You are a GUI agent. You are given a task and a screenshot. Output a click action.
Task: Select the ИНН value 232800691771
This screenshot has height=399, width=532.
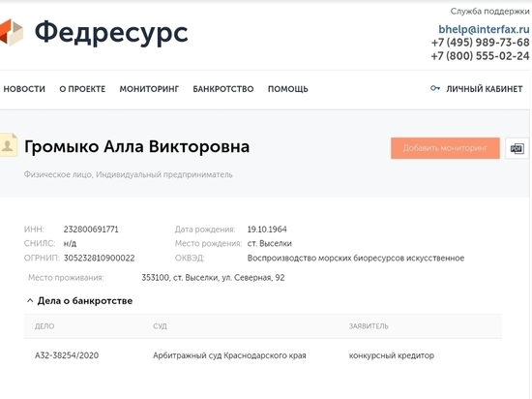(x=91, y=230)
